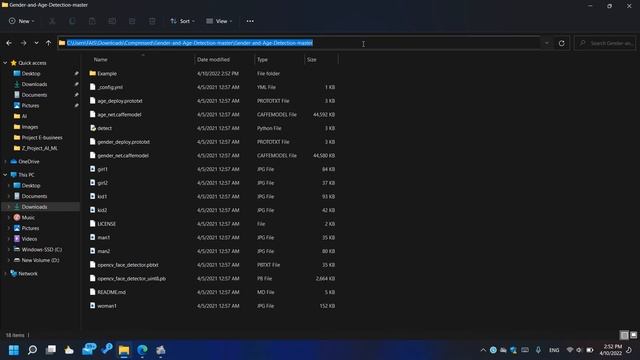The width and height of the screenshot is (640, 360).
Task: Open the taskbar clock and date
Action: 611,350
